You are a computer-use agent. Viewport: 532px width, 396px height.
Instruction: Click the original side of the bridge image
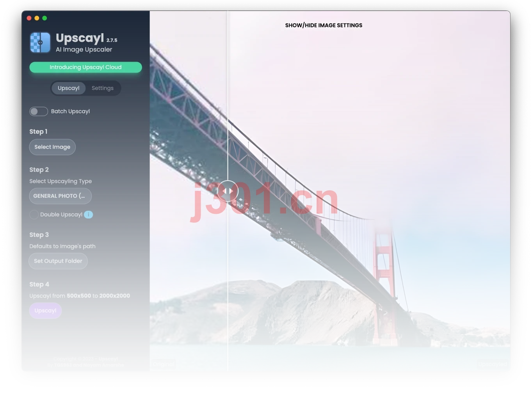tap(189, 191)
